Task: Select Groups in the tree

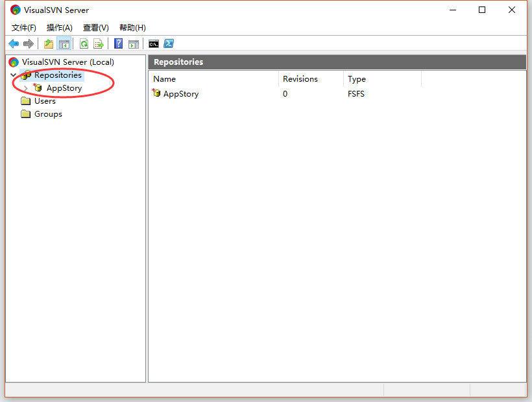Action: pyautogui.click(x=48, y=114)
